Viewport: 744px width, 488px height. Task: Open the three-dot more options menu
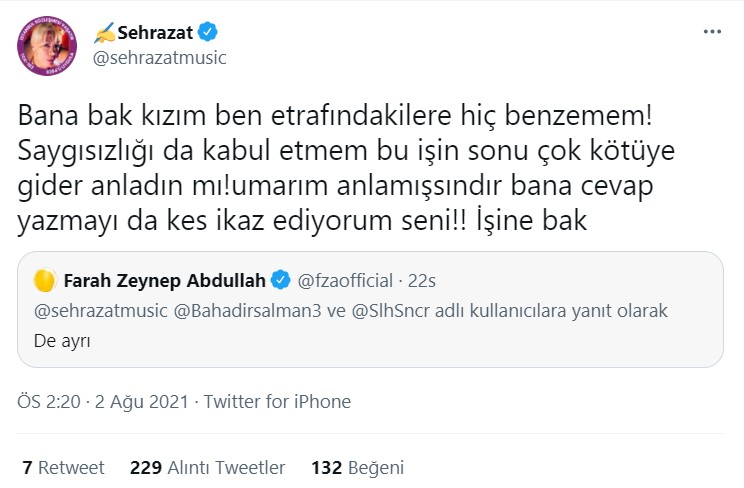[x=712, y=32]
